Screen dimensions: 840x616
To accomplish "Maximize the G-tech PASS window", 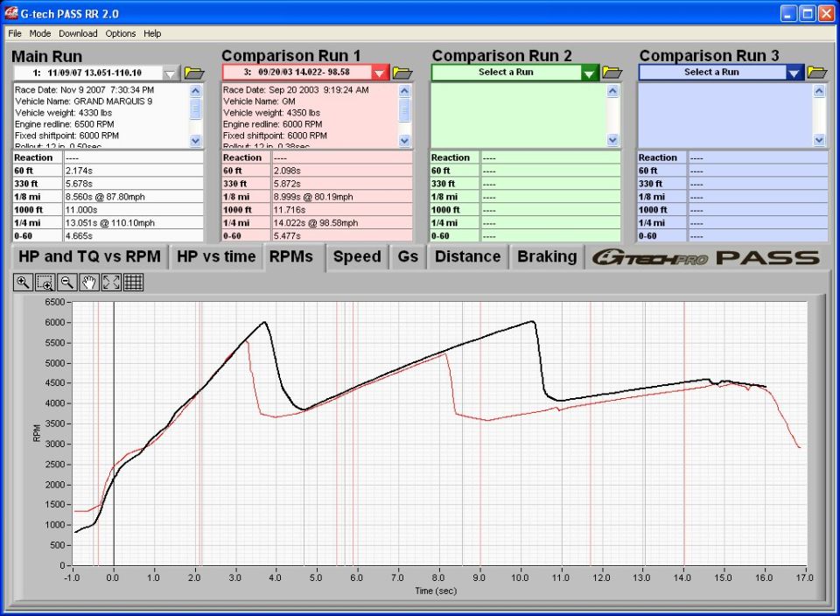I will (808, 13).
